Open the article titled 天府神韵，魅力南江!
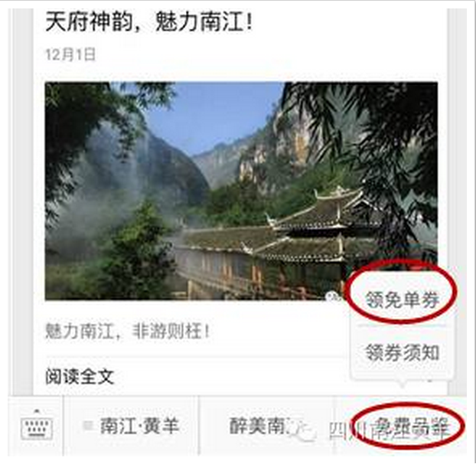 pos(148,22)
